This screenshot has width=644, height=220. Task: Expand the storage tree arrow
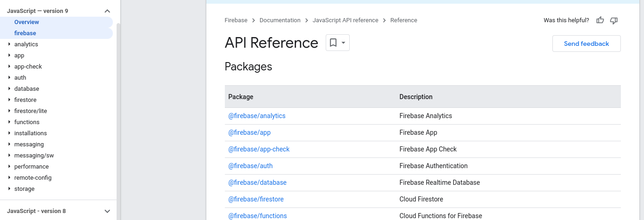tap(9, 189)
